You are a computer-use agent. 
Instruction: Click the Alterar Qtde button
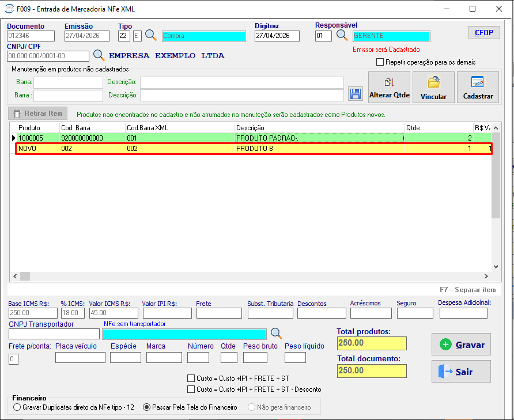389,87
